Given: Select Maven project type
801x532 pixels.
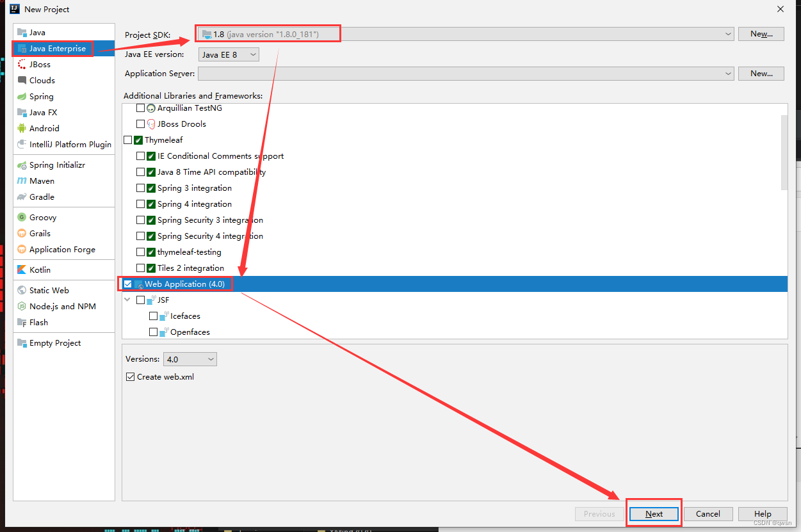Looking at the screenshot, I should point(63,181).
